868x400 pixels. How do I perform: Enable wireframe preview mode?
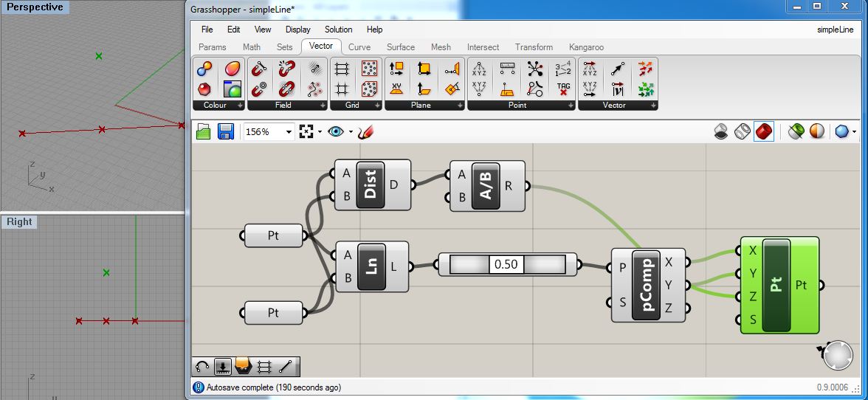742,131
